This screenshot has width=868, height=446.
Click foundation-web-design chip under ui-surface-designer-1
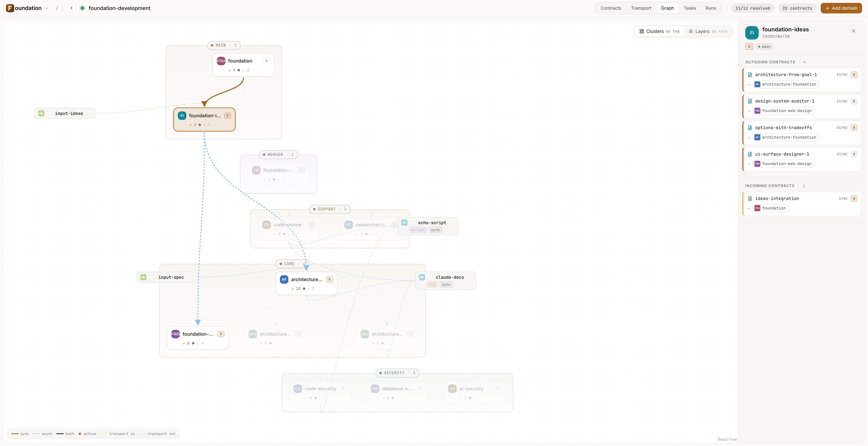783,164
